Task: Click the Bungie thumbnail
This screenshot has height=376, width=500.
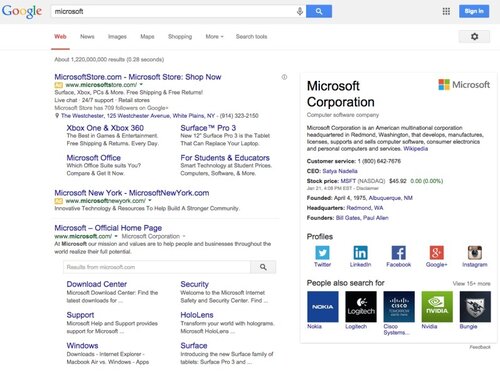Action: pyautogui.click(x=475, y=307)
